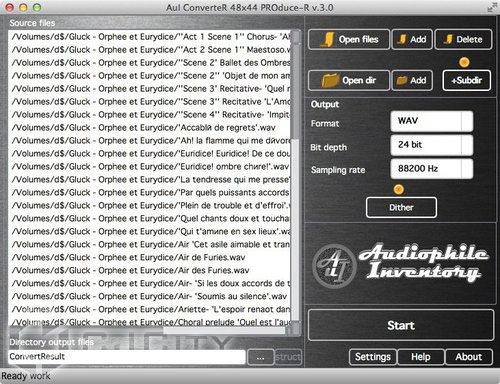Click Add next to Open files
This screenshot has height=384, width=500.
(412, 40)
